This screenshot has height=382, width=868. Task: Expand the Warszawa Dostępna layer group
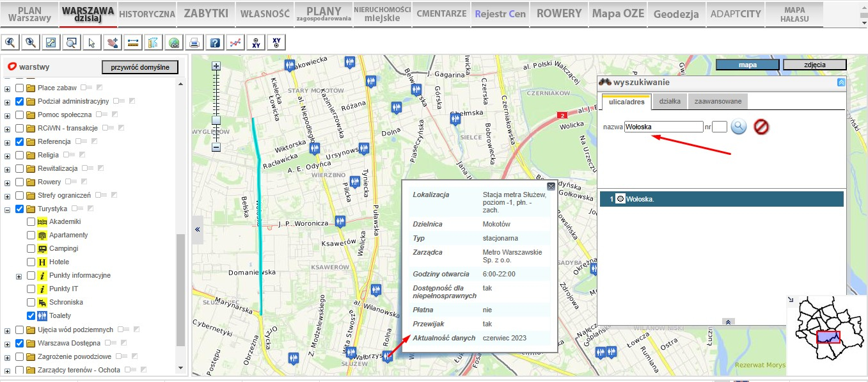coord(8,344)
